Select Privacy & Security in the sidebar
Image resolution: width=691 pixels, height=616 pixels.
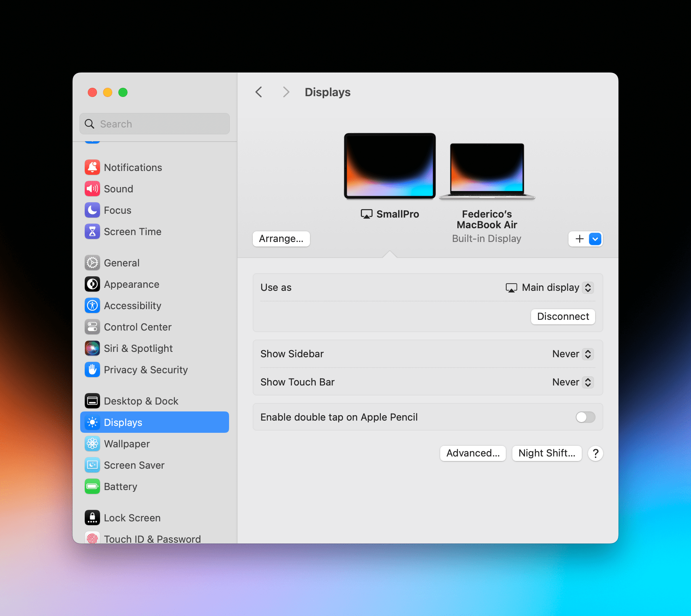pos(155,369)
